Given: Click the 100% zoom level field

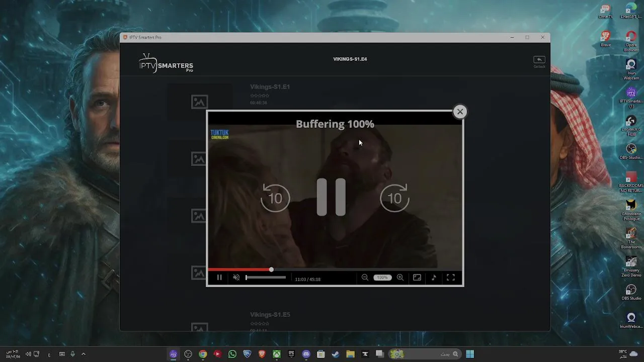Looking at the screenshot, I should [x=382, y=278].
